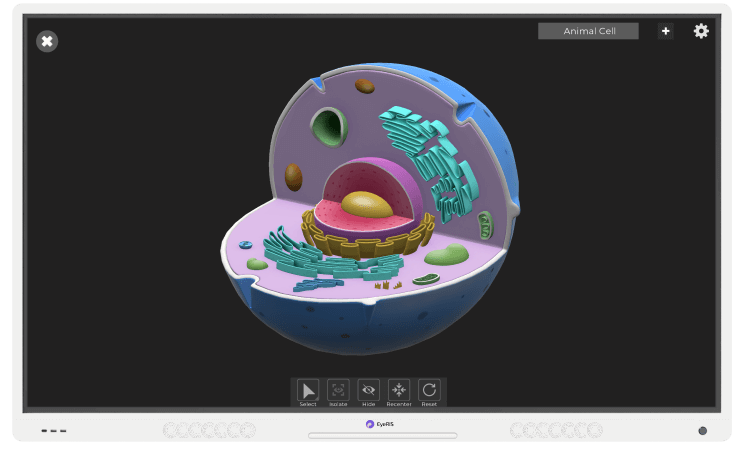Viewport: 741px width, 453px height.
Task: Select the green oval organelle at lower right
Action: (446, 256)
